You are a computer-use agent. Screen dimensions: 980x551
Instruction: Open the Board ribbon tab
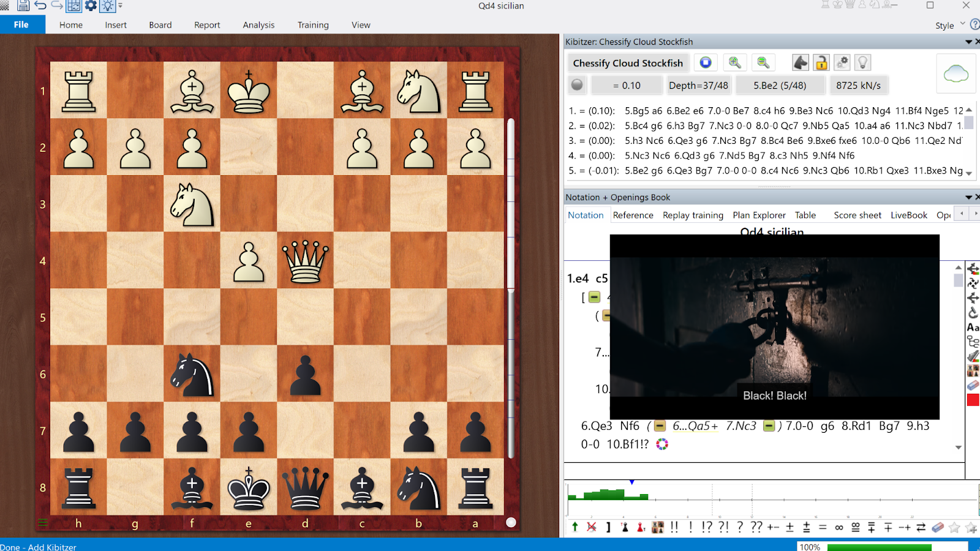tap(160, 25)
